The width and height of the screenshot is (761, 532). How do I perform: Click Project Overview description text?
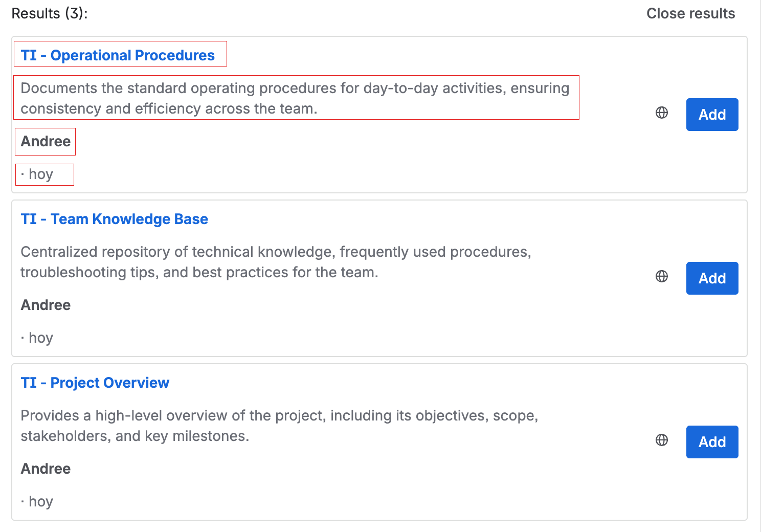click(x=279, y=426)
